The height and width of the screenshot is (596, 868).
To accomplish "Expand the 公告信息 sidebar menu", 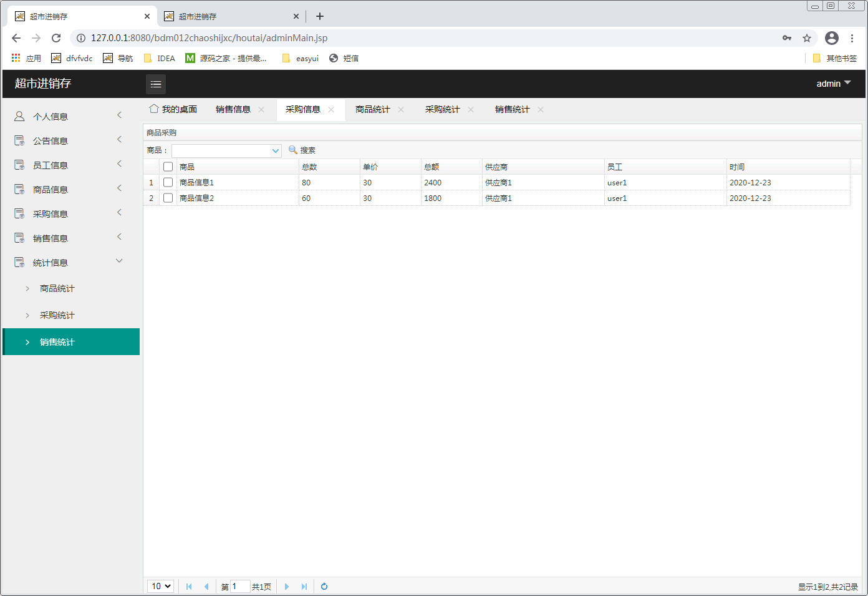I will (x=71, y=140).
